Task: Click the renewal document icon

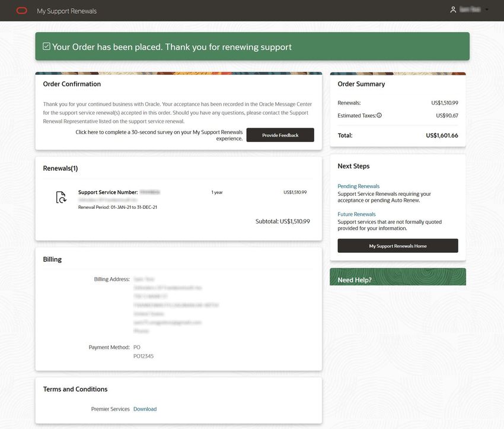Action: (x=60, y=197)
